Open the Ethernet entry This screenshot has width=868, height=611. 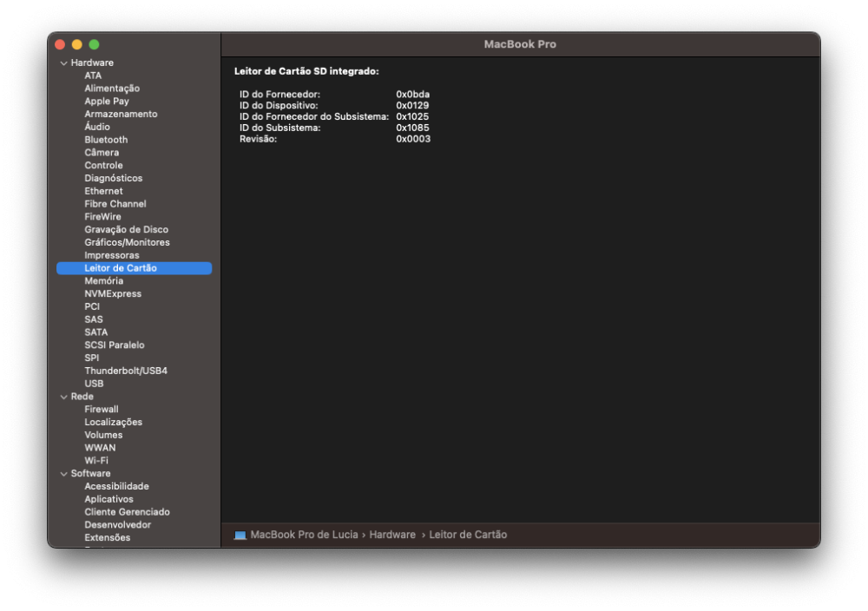[103, 191]
